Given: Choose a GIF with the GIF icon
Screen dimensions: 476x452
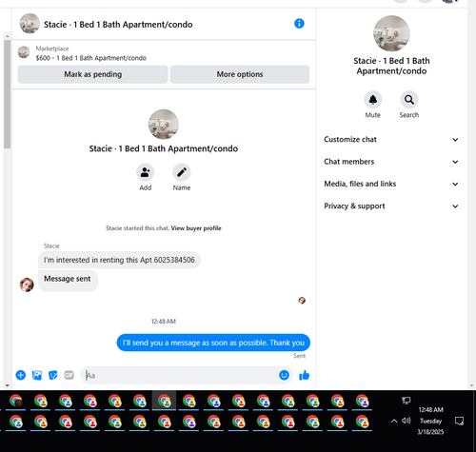Looking at the screenshot, I should pyautogui.click(x=69, y=375).
